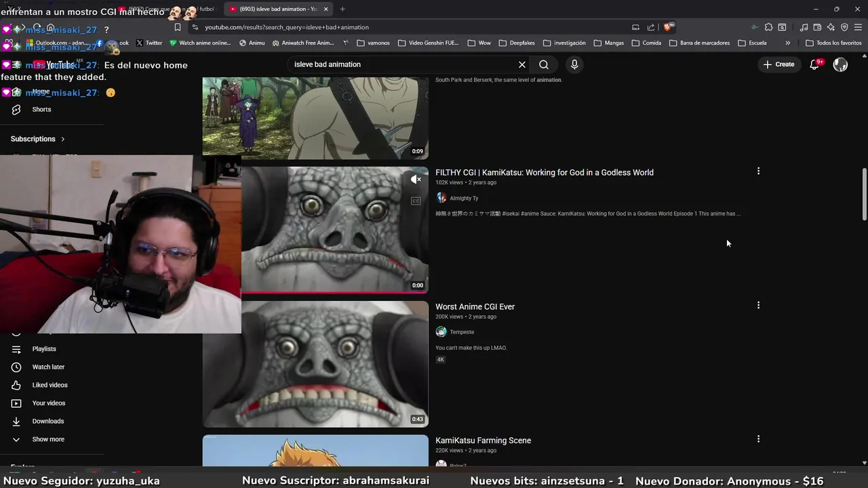Open browser extensions puzzle icon

768,27
